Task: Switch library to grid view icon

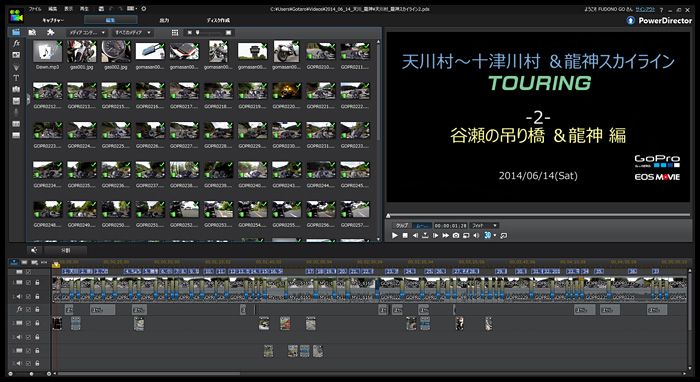Action: [x=175, y=33]
